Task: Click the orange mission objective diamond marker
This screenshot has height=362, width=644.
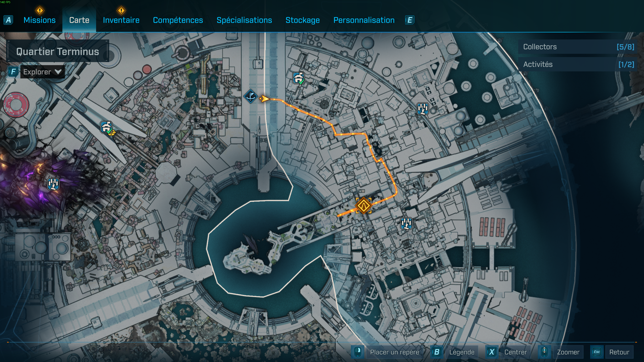Action: tap(364, 206)
